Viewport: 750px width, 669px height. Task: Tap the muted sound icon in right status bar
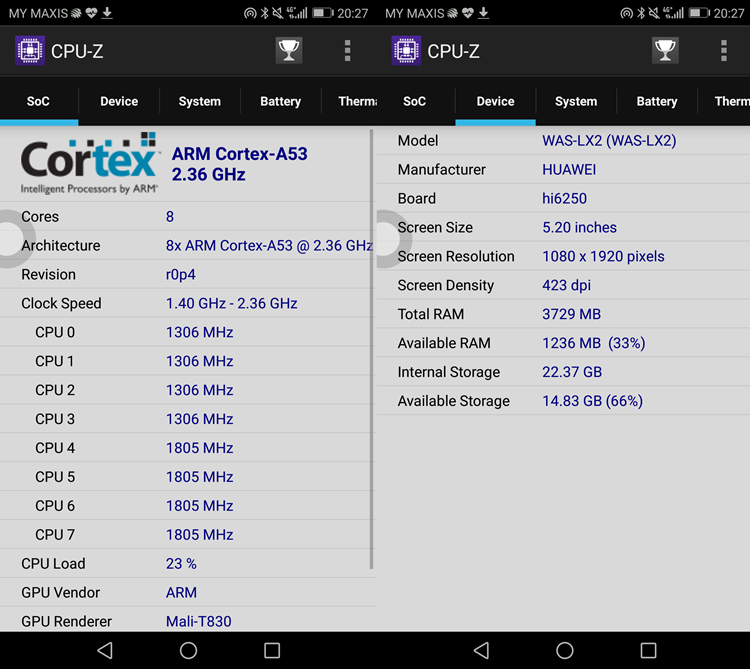click(x=654, y=13)
